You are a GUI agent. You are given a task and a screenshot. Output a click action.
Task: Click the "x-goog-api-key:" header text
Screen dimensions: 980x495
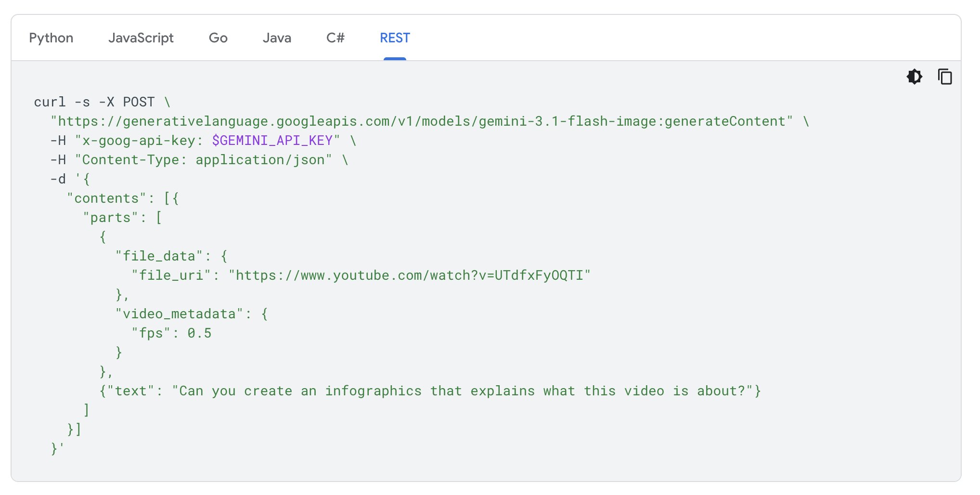point(139,141)
